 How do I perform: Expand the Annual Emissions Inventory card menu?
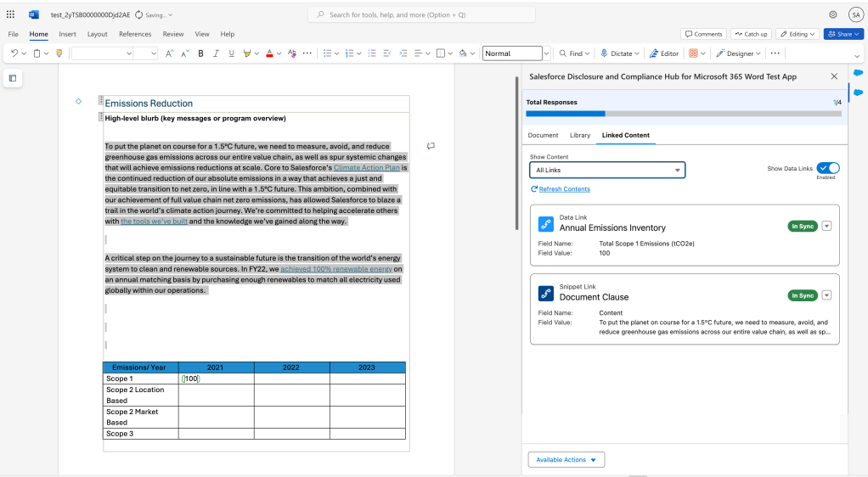(x=826, y=226)
